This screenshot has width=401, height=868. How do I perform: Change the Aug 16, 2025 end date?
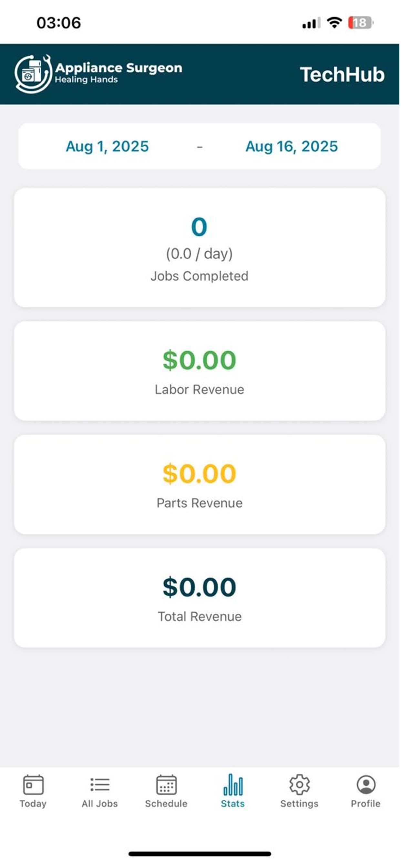coord(292,146)
